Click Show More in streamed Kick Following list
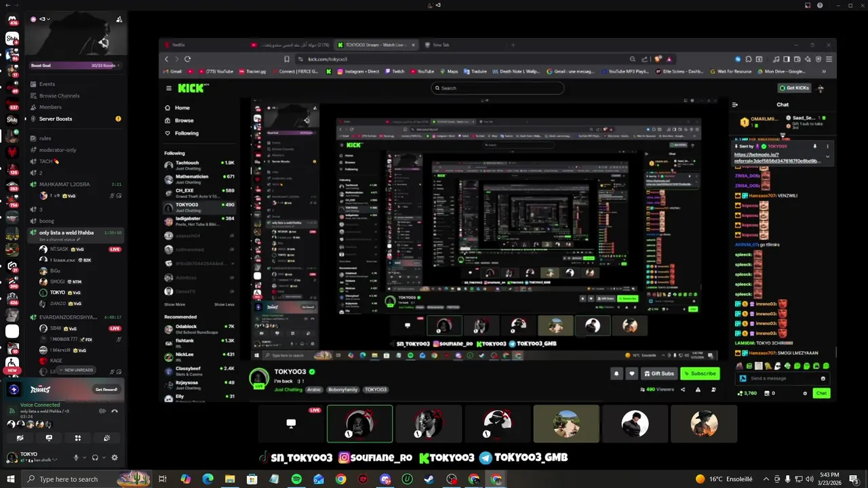868x488 pixels. [175, 304]
